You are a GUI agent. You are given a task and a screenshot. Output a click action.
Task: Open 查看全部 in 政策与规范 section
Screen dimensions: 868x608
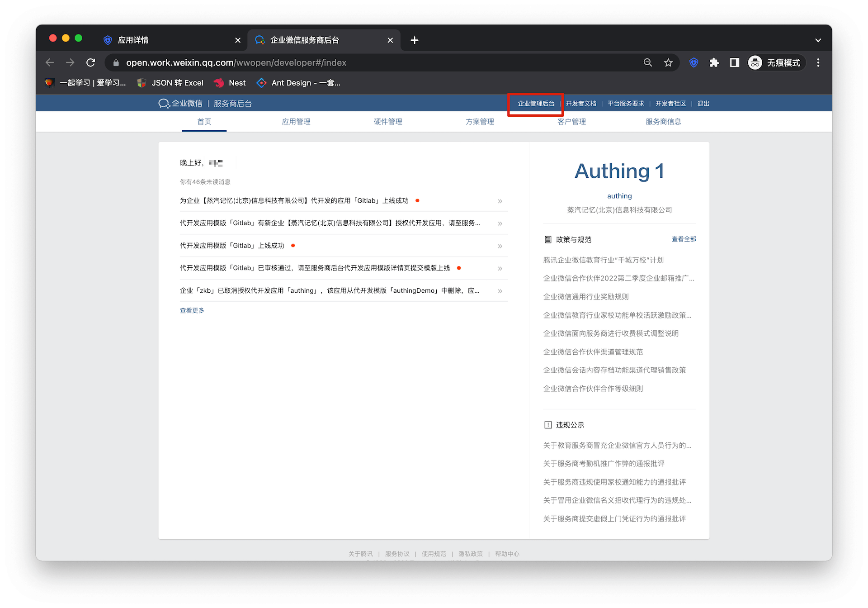[684, 239]
